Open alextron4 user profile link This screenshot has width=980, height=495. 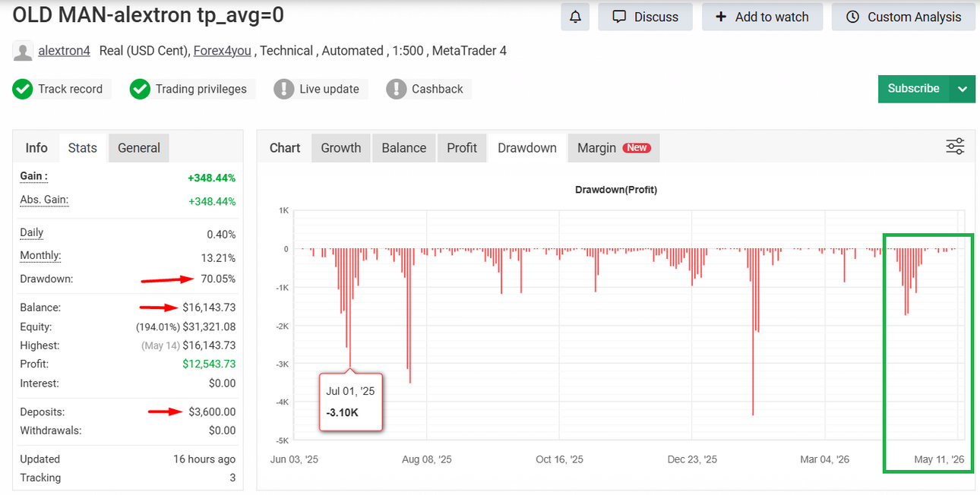point(64,51)
